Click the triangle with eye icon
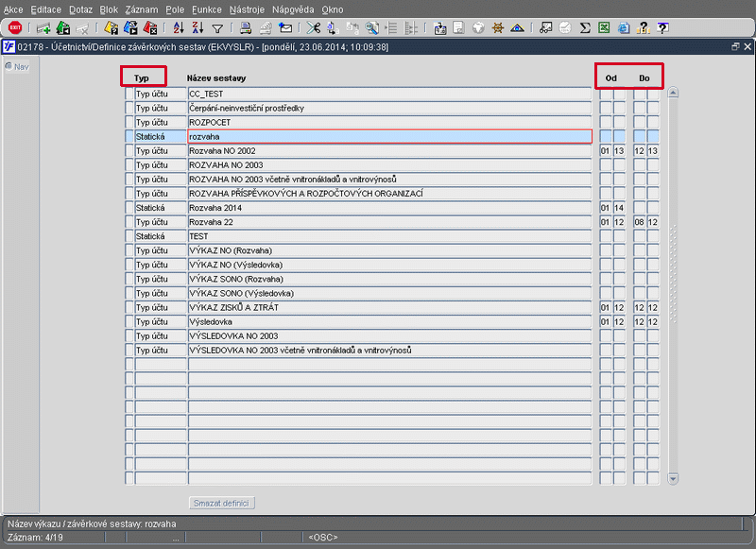This screenshot has height=549, width=756. [x=517, y=28]
